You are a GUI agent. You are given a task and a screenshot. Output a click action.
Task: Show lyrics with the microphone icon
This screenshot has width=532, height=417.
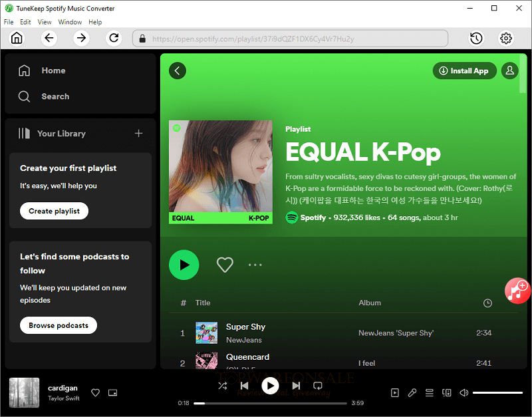pos(412,392)
